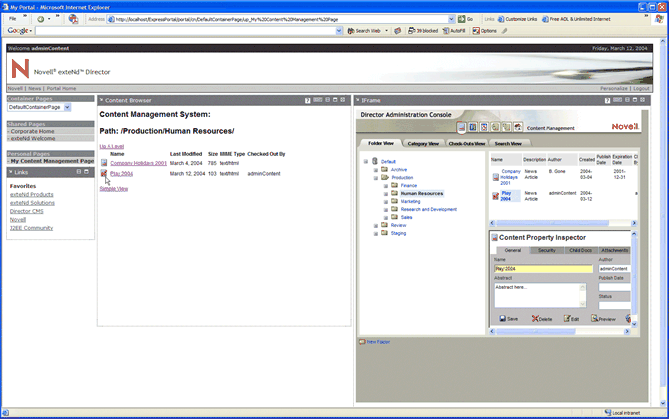
Task: Click the Property Inspector horizontal scrollbar
Action: pos(560,332)
